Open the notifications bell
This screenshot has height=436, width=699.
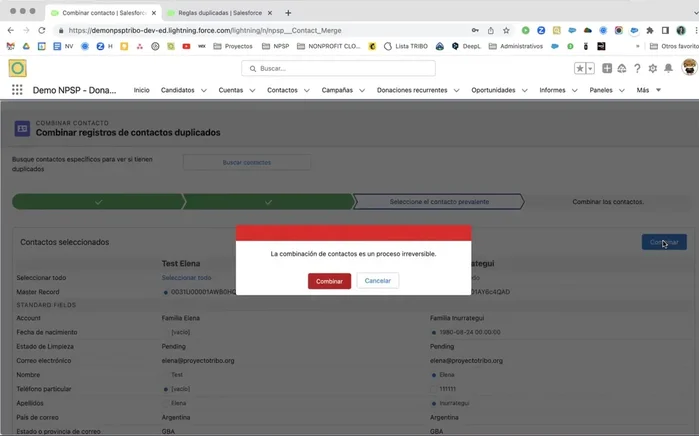click(x=668, y=68)
